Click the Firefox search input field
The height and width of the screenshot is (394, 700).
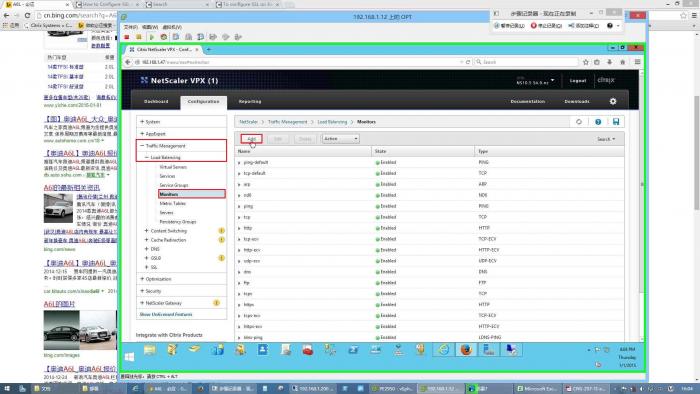coord(527,62)
